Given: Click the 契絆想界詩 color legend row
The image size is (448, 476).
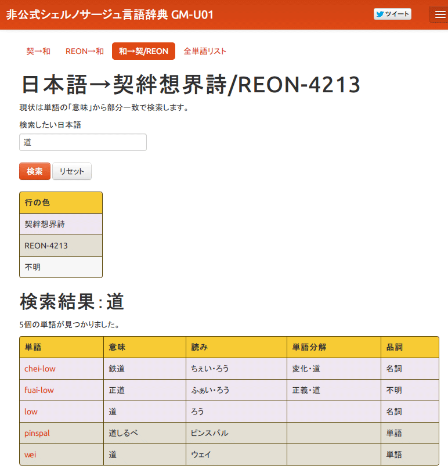Looking at the screenshot, I should tap(61, 224).
